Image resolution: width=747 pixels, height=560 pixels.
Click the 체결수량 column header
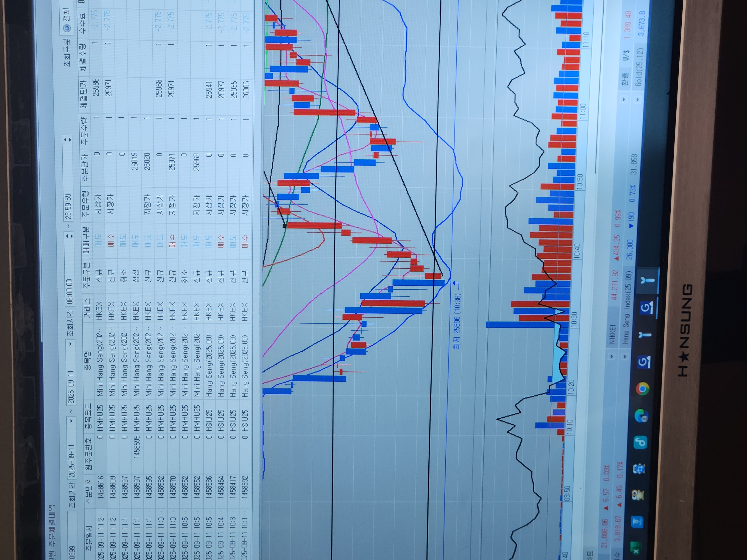point(82,57)
